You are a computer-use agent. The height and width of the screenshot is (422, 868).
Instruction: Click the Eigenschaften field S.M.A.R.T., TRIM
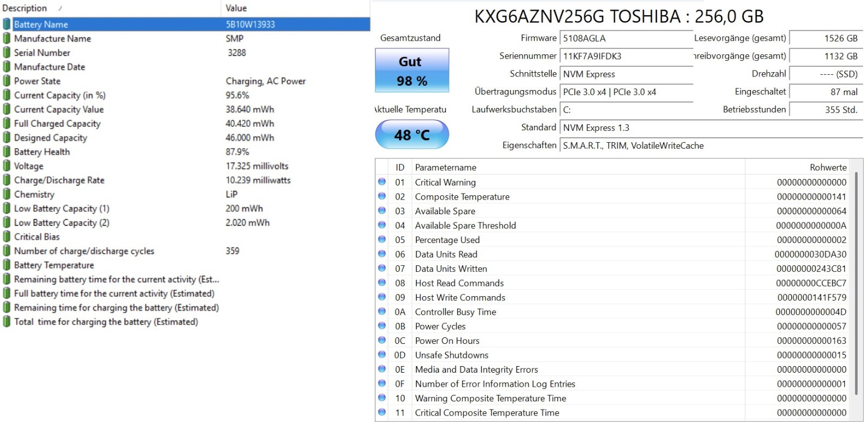(711, 145)
